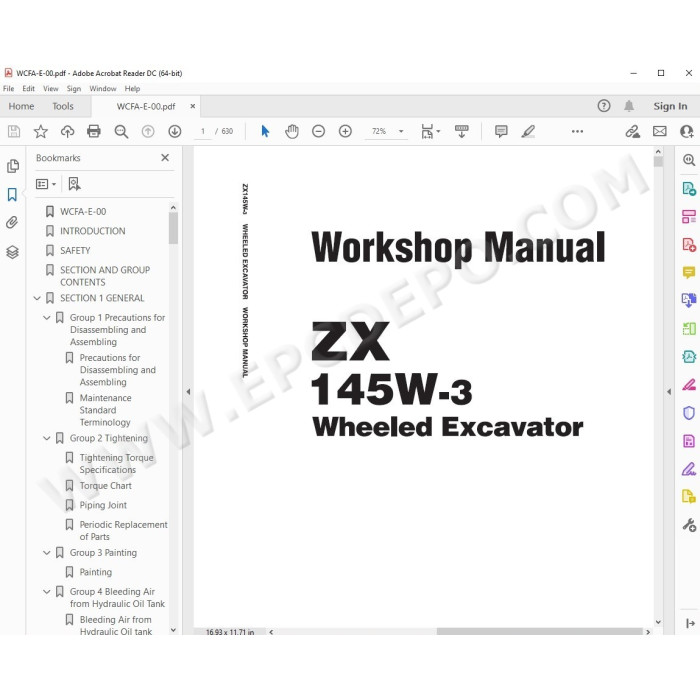Open the Layers panel icon

tap(12, 252)
